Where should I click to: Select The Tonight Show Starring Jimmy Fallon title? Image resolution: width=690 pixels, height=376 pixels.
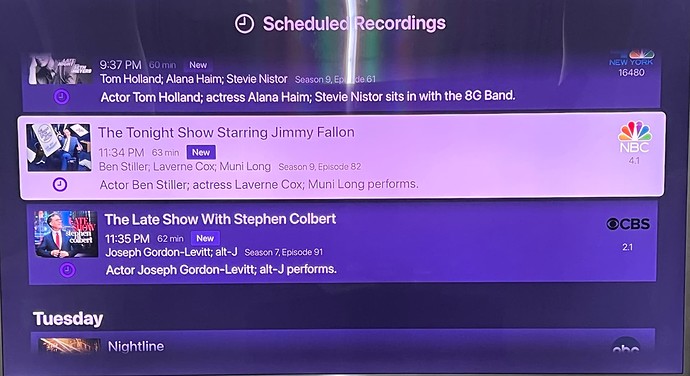[226, 133]
